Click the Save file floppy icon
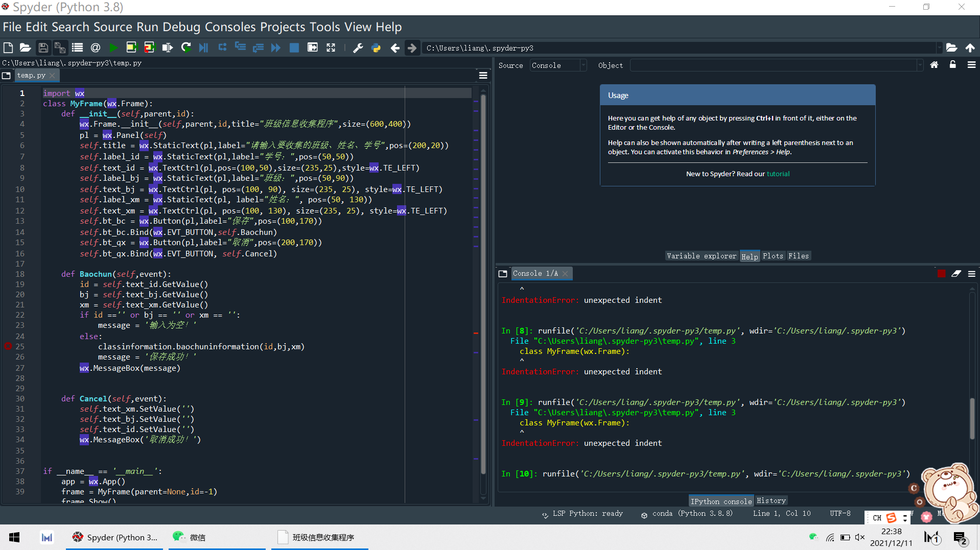Image resolution: width=980 pixels, height=550 pixels. click(x=43, y=47)
